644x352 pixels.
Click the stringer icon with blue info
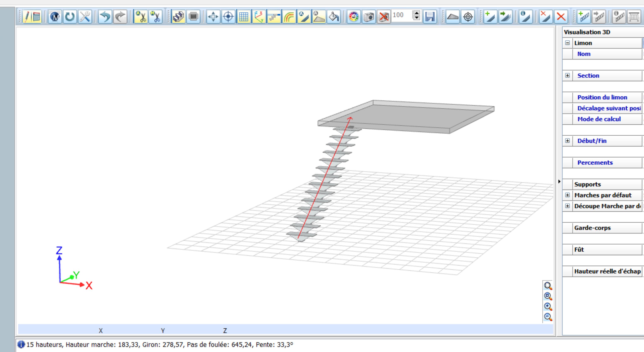coord(525,17)
